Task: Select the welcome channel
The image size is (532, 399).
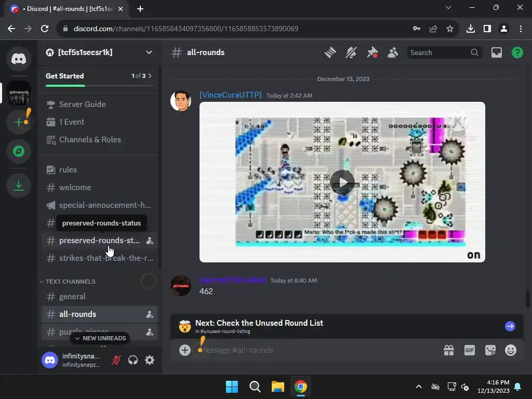Action: click(x=99, y=187)
